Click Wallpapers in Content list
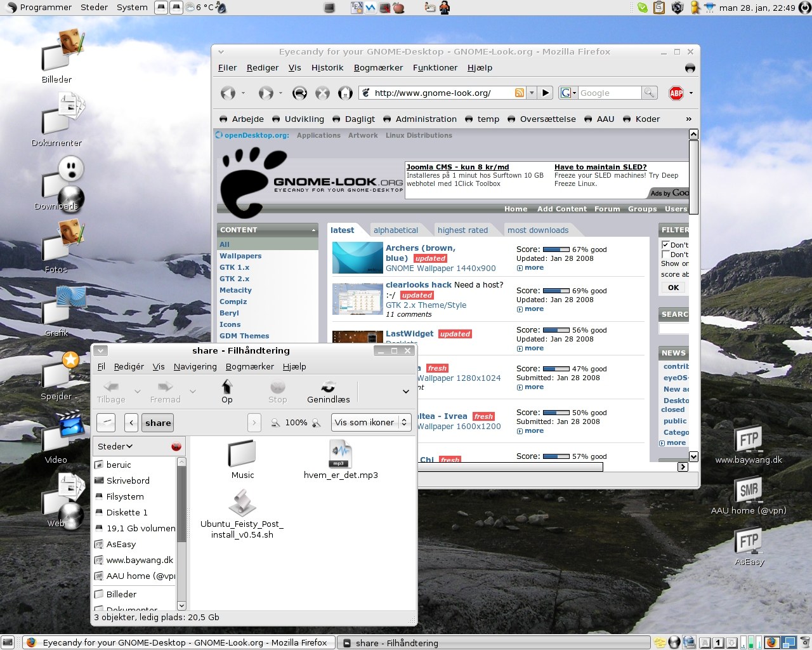Viewport: 812px width, 650px height. (x=240, y=256)
